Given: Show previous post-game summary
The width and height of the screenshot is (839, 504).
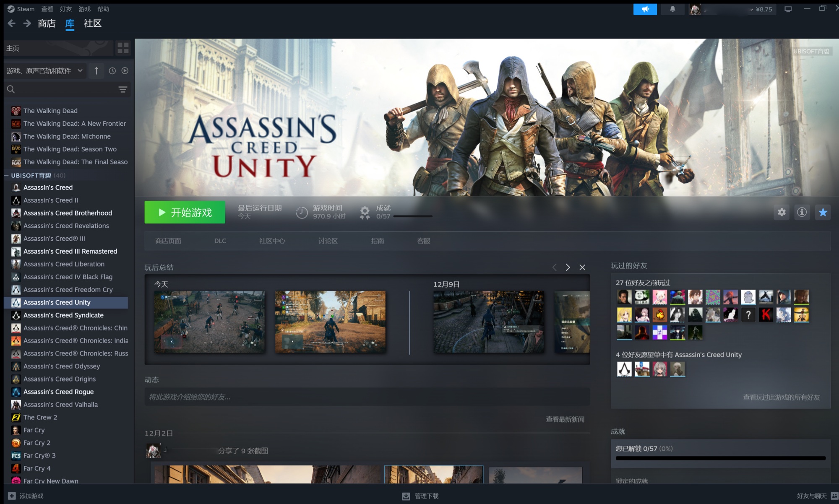Looking at the screenshot, I should point(555,267).
